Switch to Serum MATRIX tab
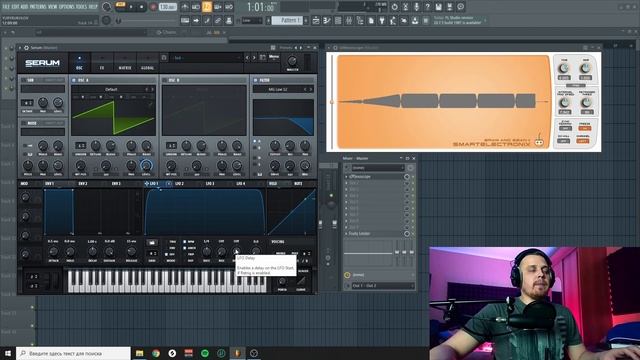This screenshot has width=640, height=360. [x=125, y=63]
